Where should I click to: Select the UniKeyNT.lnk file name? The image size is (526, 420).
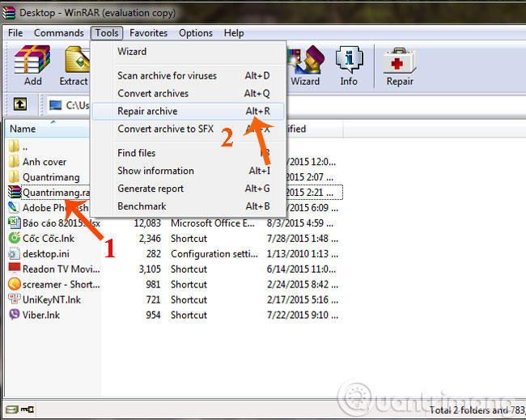(52, 299)
